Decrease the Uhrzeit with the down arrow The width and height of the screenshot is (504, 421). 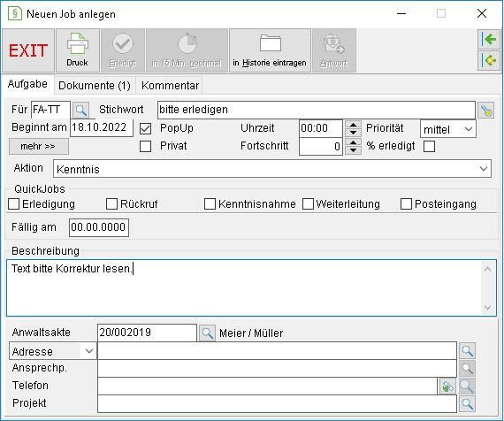[x=353, y=133]
